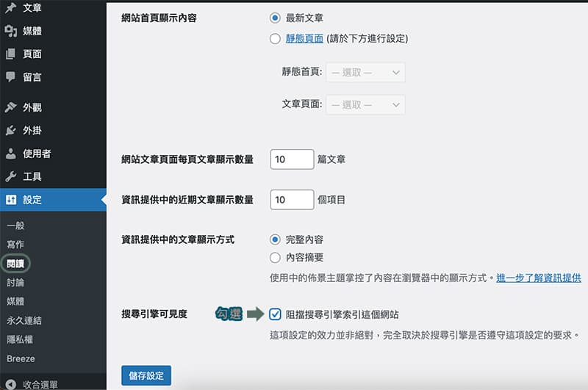This screenshot has width=588, height=390.
Task: Click the Pages (頁面) icon
Action: point(10,54)
